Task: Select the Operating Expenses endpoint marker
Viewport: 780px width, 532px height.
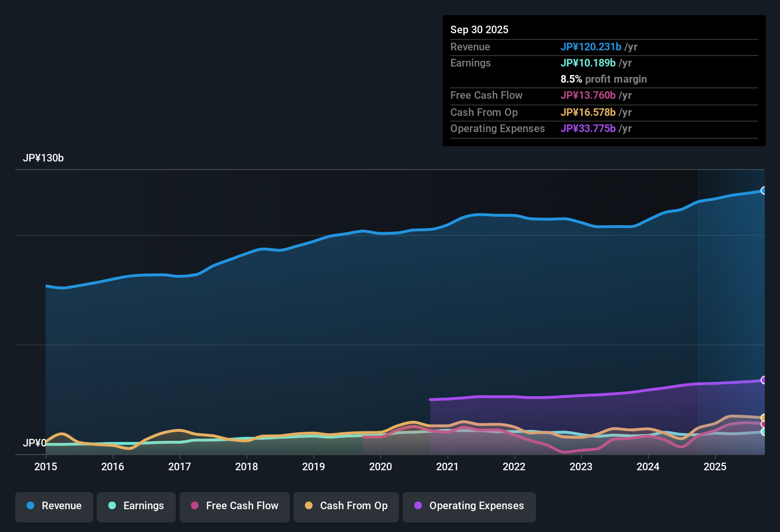Action: point(764,380)
